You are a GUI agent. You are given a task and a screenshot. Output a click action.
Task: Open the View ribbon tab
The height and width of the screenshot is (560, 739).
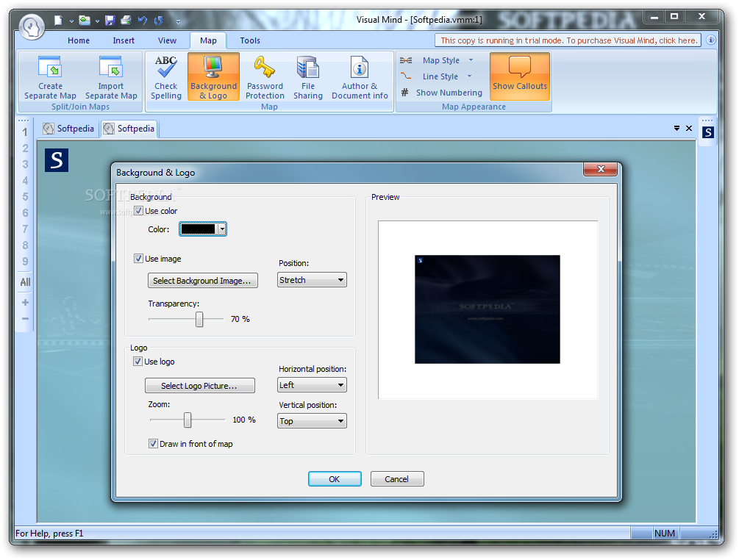tap(167, 40)
